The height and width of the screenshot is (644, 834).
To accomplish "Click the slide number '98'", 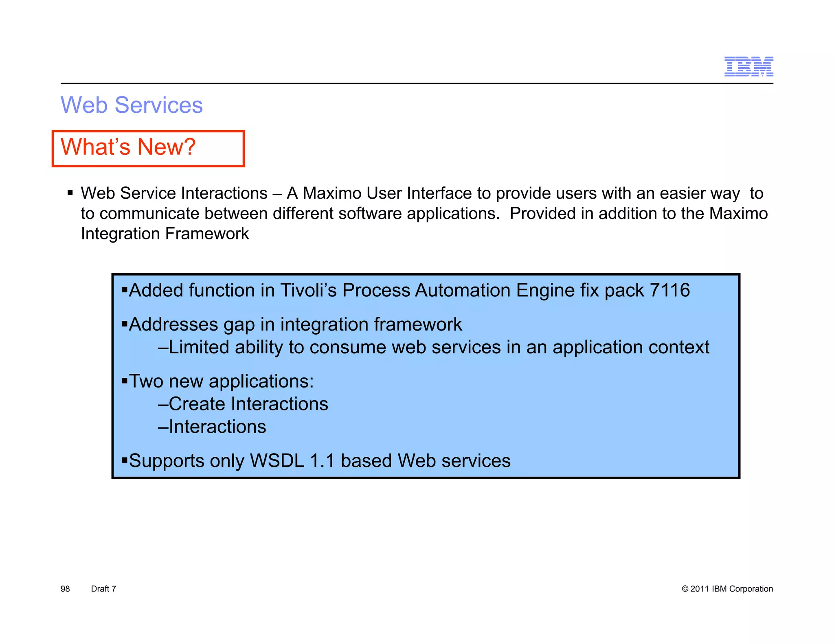I will tap(65, 589).
